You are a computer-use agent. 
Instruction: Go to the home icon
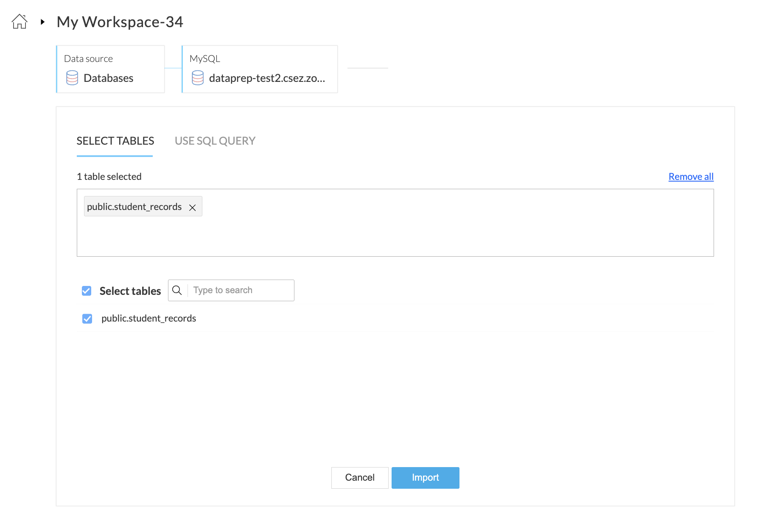(20, 21)
